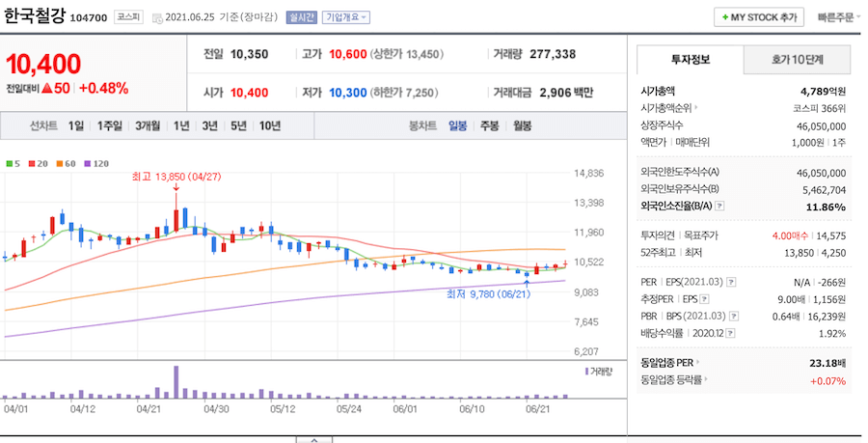Image resolution: width=868 pixels, height=443 pixels.
Task: Switch to the 호가10단계 tab
Action: (798, 60)
